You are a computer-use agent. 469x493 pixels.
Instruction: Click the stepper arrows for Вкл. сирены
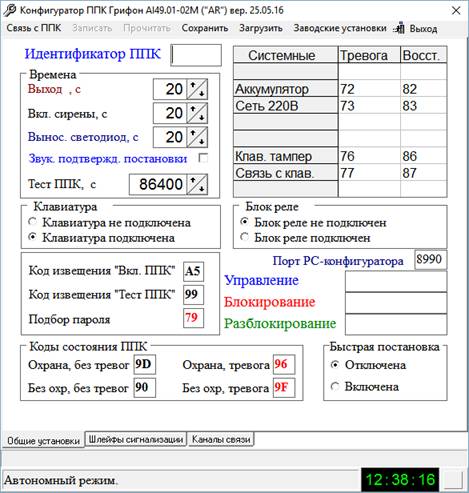pos(197,113)
